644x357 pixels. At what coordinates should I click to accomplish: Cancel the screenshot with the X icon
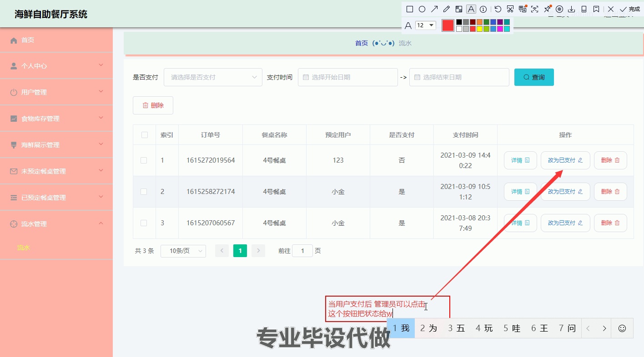tap(611, 9)
